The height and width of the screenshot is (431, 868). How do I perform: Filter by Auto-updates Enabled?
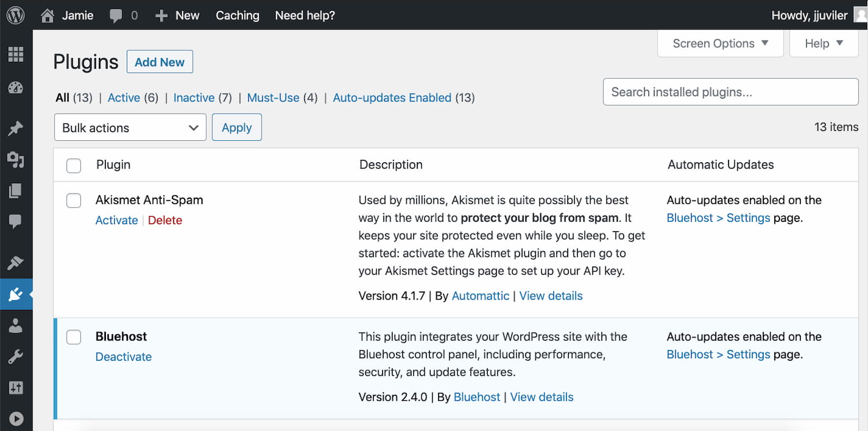(x=392, y=98)
